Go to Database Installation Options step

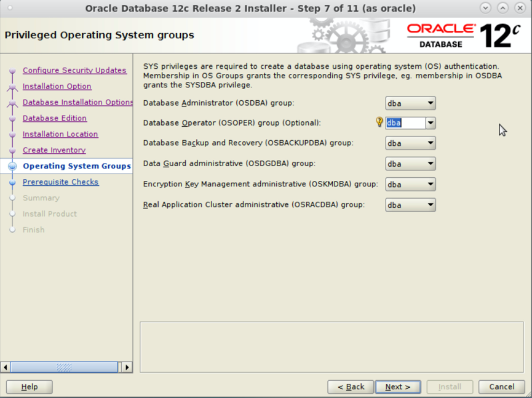pyautogui.click(x=77, y=102)
